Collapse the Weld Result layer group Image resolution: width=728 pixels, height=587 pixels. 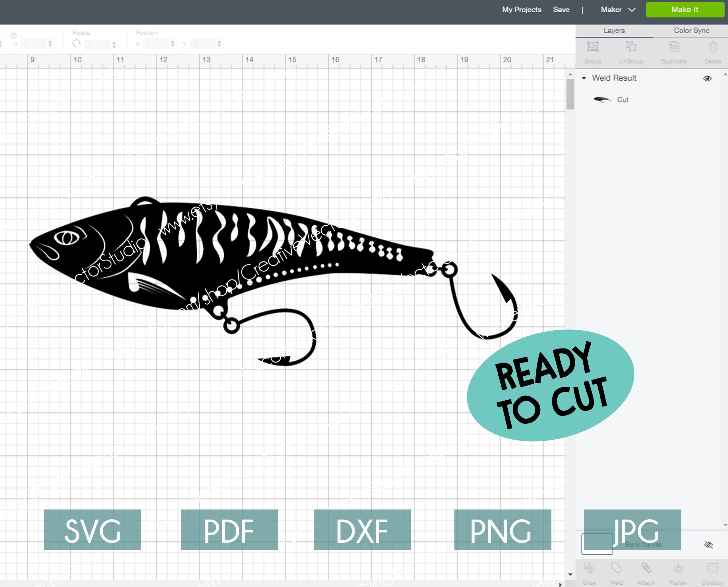[x=584, y=78]
